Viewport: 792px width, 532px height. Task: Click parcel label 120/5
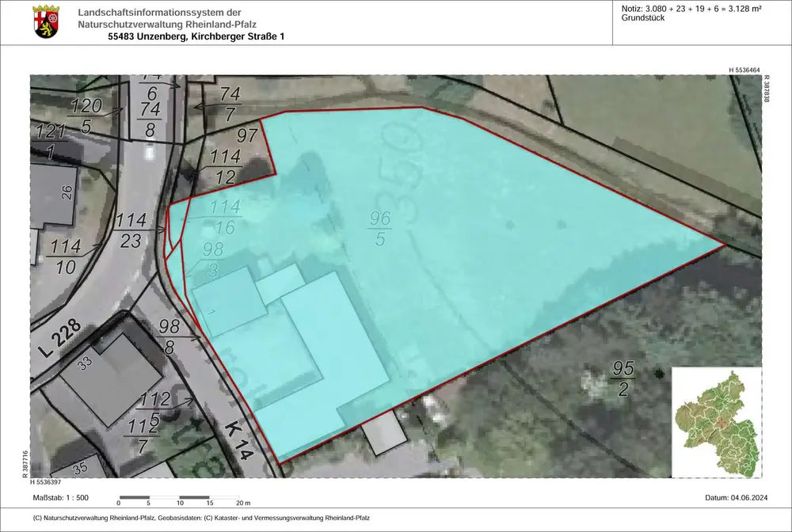tap(86, 115)
